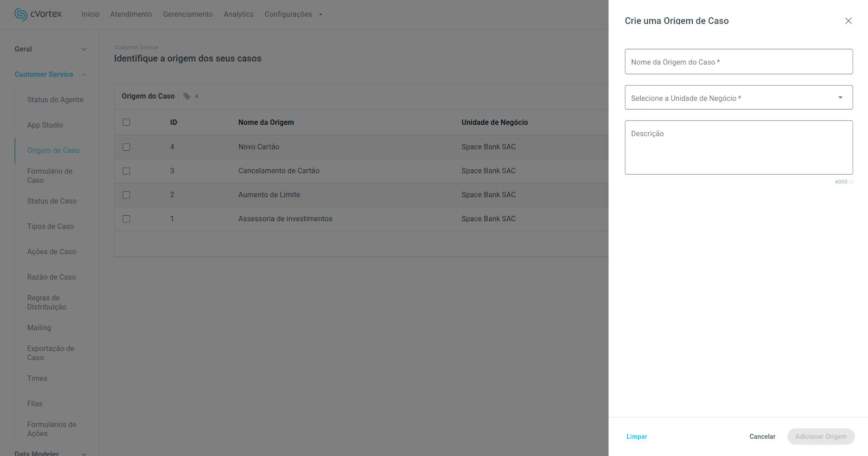Tick the Cancelamento de Cartão checkbox
The image size is (868, 456).
point(126,171)
